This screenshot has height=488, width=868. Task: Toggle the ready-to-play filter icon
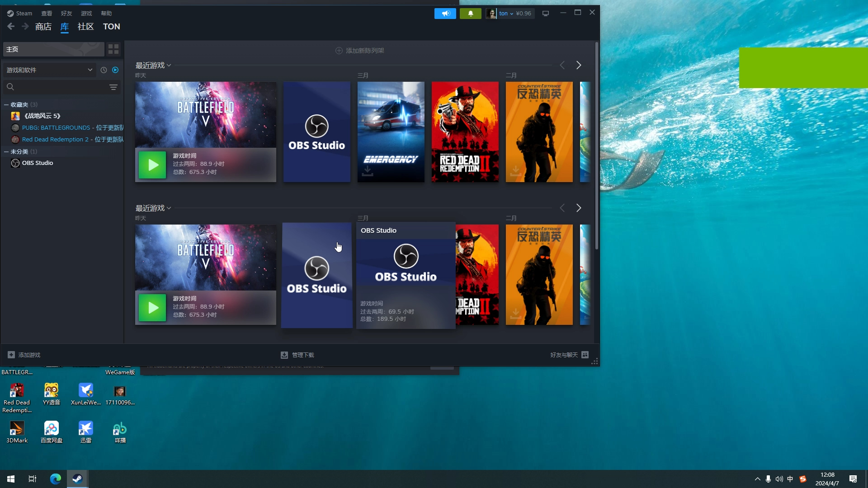pos(115,70)
